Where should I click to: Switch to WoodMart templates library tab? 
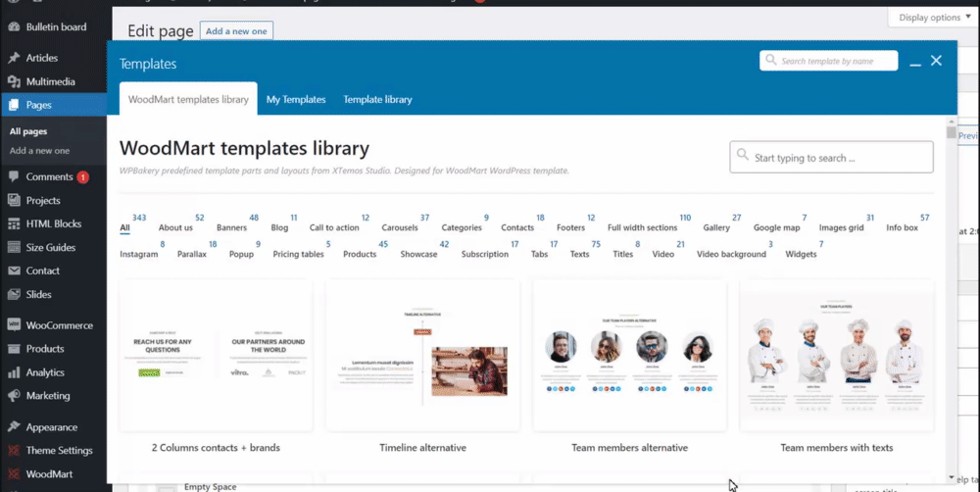(188, 99)
